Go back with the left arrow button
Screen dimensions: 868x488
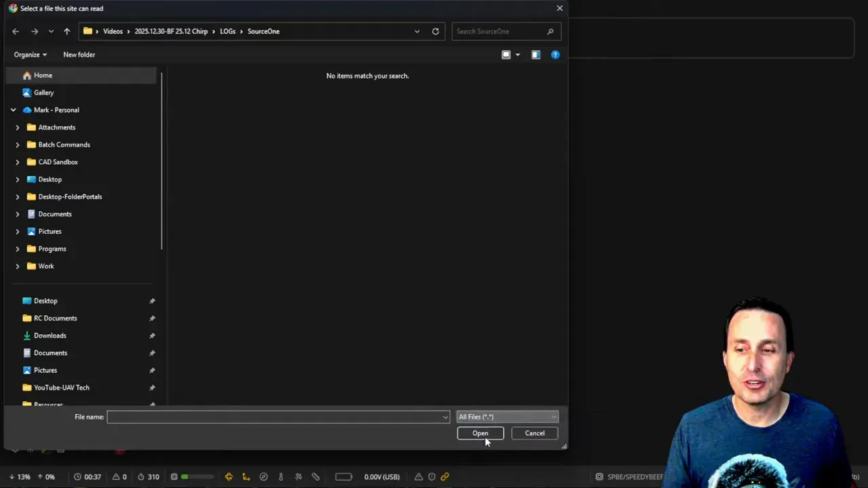point(16,31)
